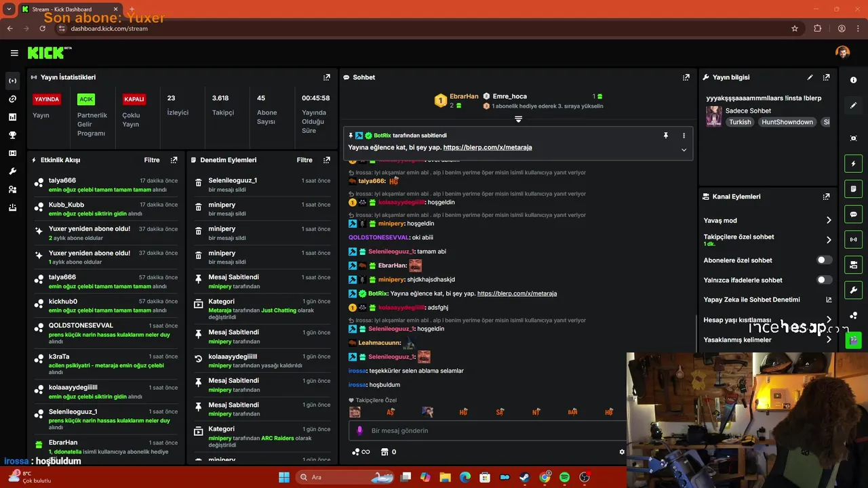Pop out the Sohbet chat panel

pos(686,77)
